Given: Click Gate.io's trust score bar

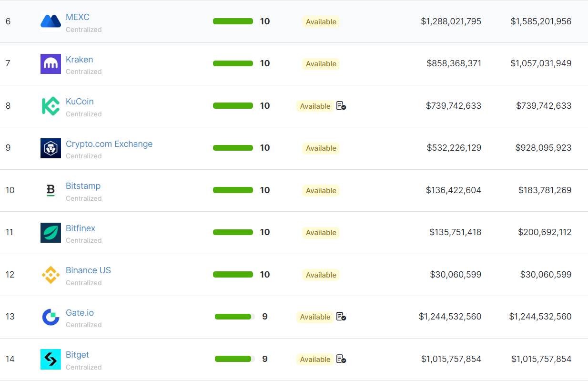Looking at the screenshot, I should pos(234,317).
